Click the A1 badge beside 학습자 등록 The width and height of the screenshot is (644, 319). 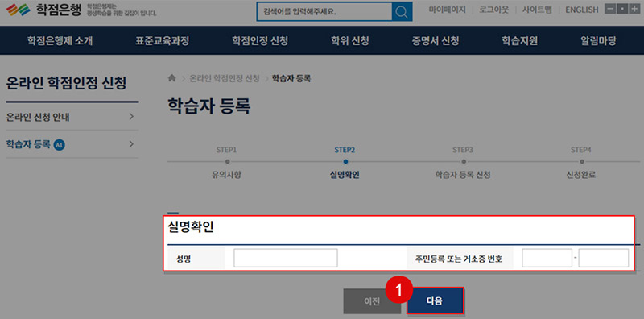click(x=60, y=144)
